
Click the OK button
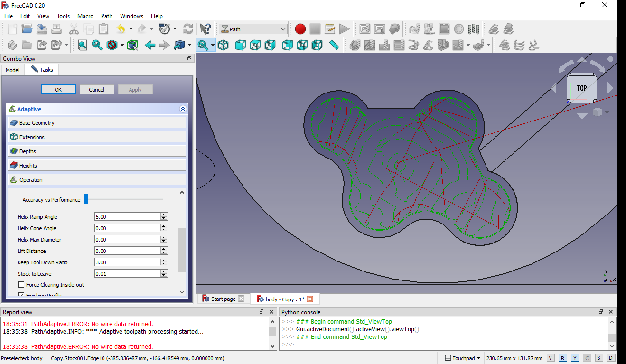58,89
